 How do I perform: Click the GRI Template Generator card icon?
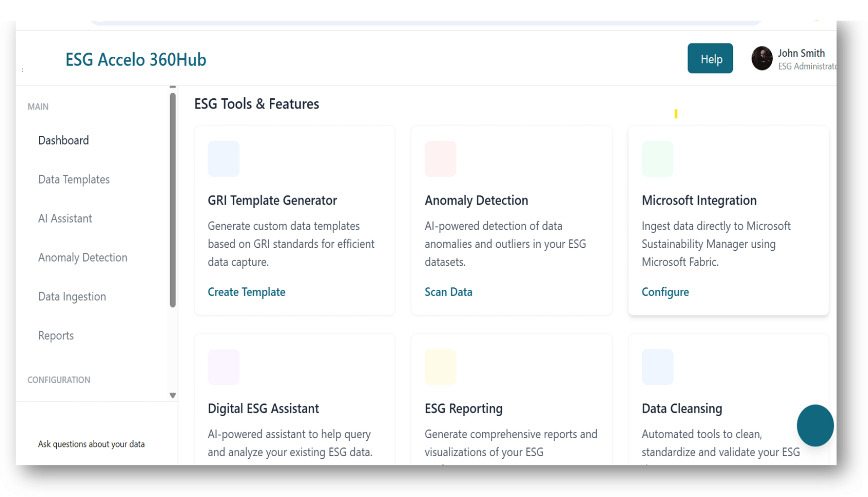pos(223,159)
